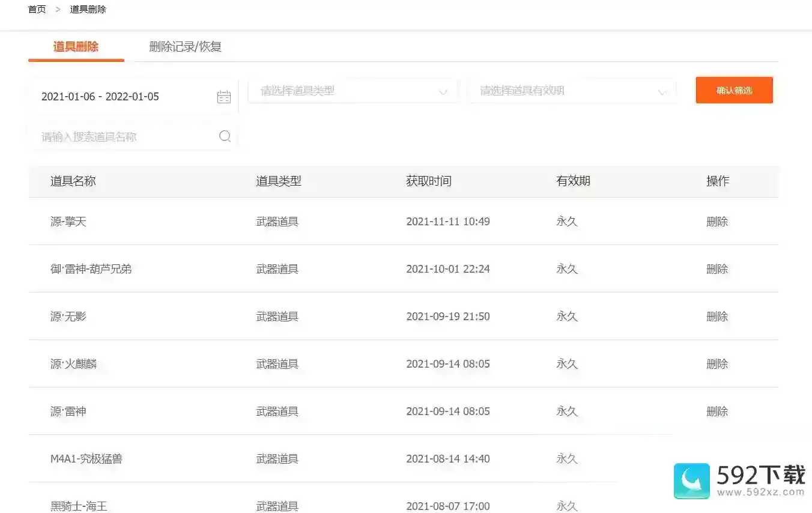Viewport: 812px width, 513px height.
Task: Click the 道具类型 column header
Action: [279, 181]
